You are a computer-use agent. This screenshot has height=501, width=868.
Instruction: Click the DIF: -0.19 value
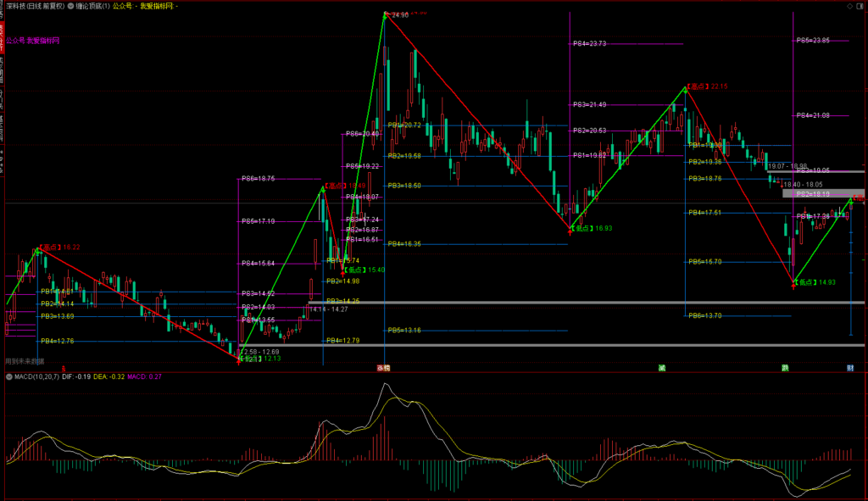click(76, 377)
